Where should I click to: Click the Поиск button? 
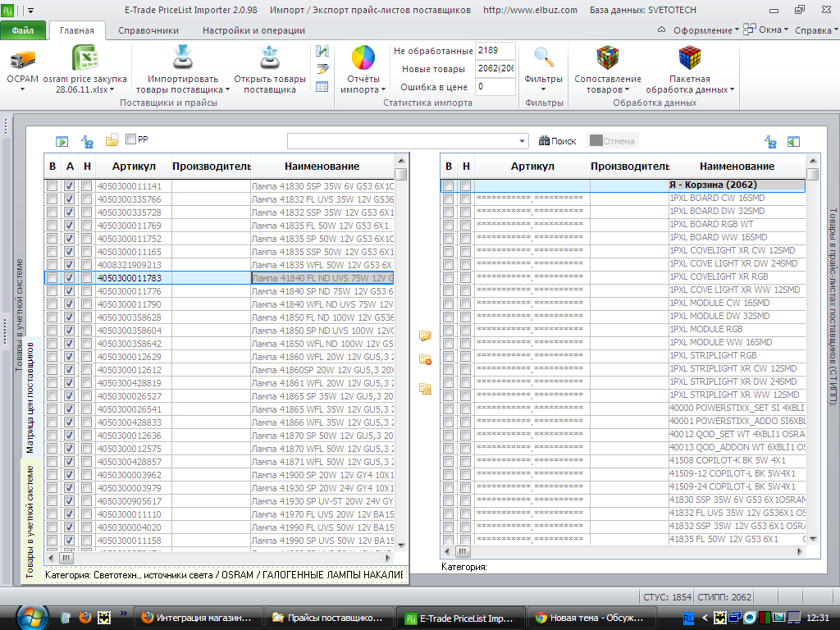[x=557, y=141]
